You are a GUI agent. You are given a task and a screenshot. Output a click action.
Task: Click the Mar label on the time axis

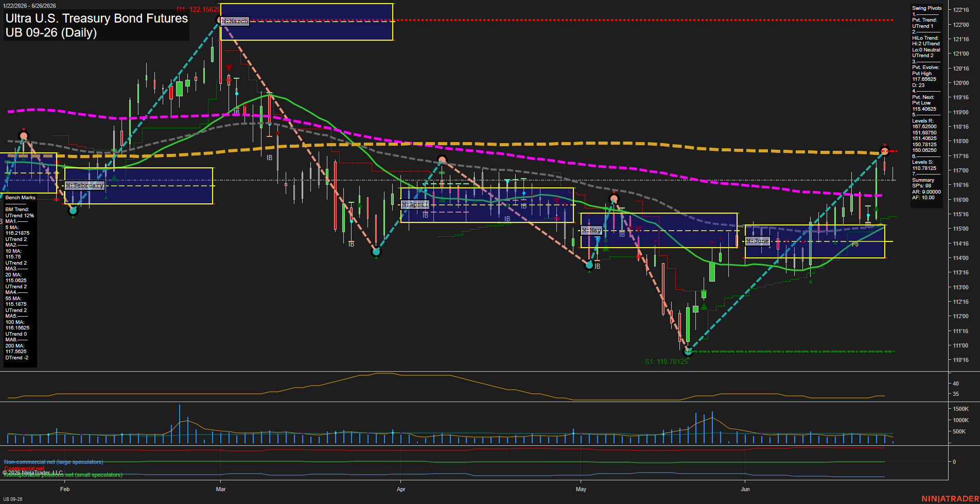click(221, 489)
